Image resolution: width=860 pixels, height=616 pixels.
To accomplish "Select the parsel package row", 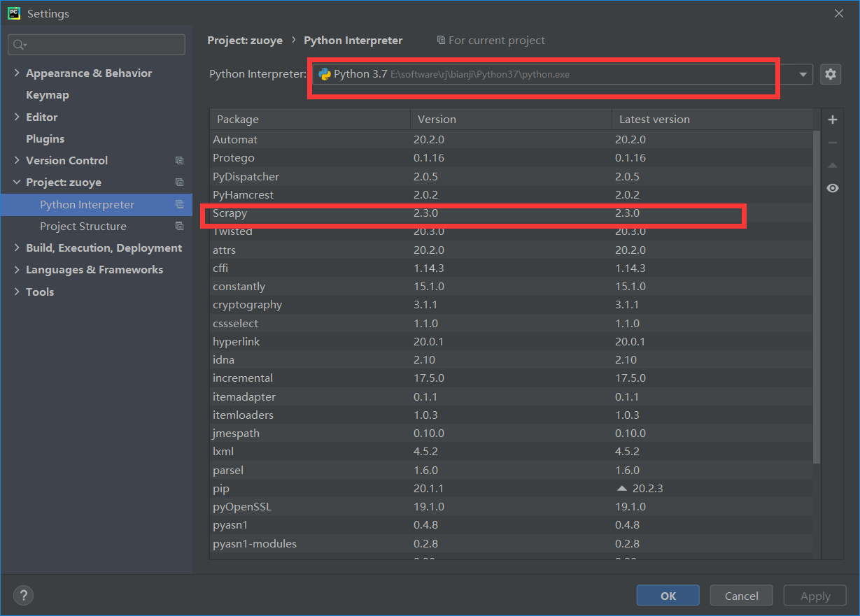I will 512,470.
